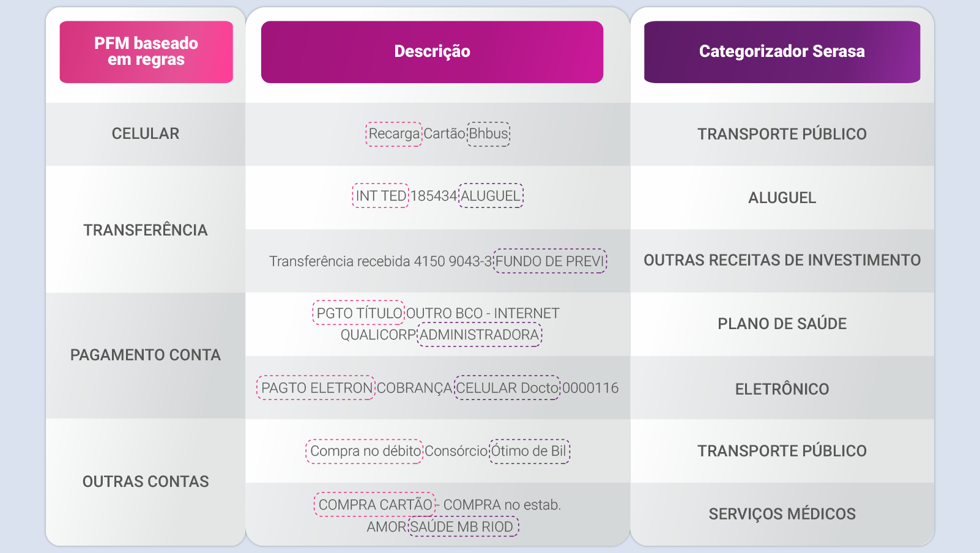The width and height of the screenshot is (980, 553).
Task: Click the Descrição header banner
Action: pos(432,52)
